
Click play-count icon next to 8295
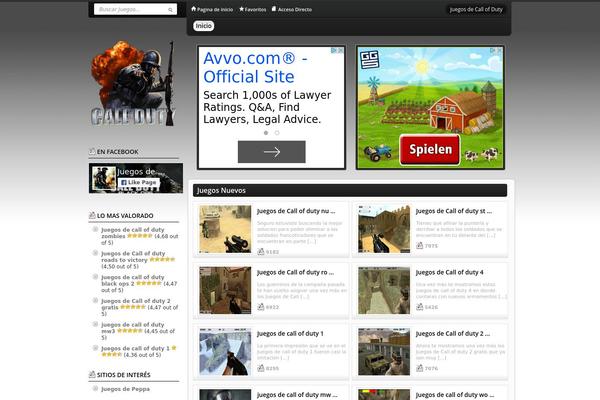[261, 368]
